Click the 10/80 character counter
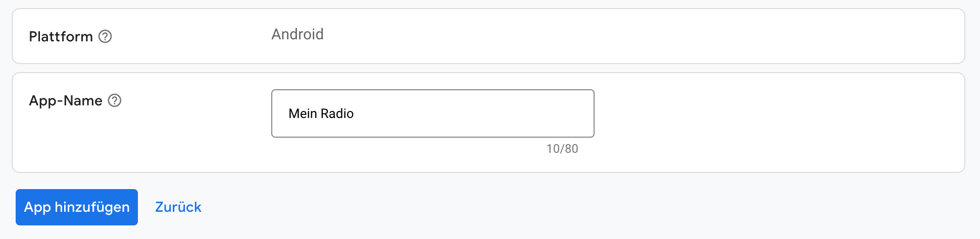Screen dimensions: 980x239 tap(562, 149)
